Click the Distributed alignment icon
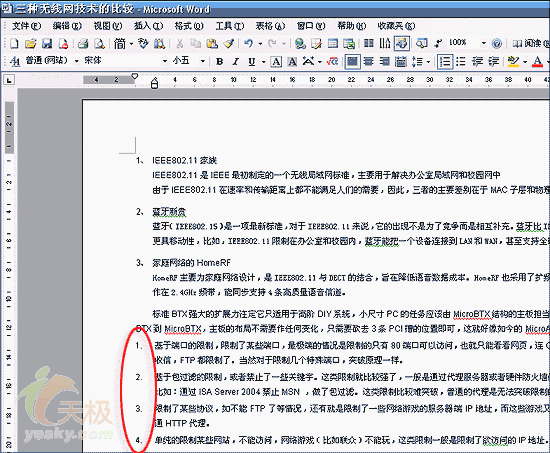This screenshot has height=453, width=550. click(x=401, y=62)
